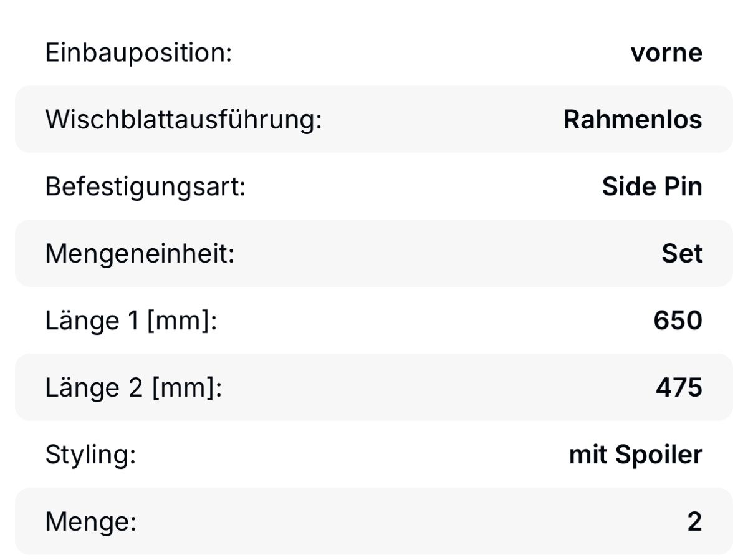Click the shaded Wischblattausführung row background
This screenshot has height=560, width=748.
[x=436, y=120]
